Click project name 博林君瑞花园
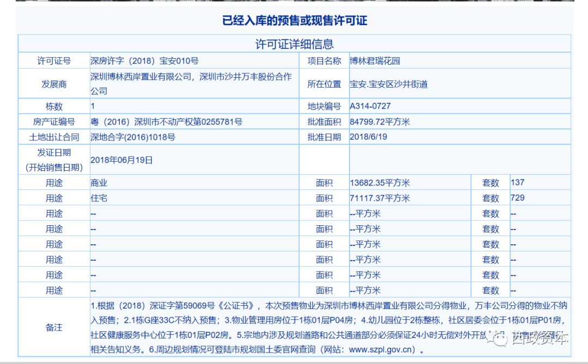This screenshot has height=364, width=588. pyautogui.click(x=375, y=61)
